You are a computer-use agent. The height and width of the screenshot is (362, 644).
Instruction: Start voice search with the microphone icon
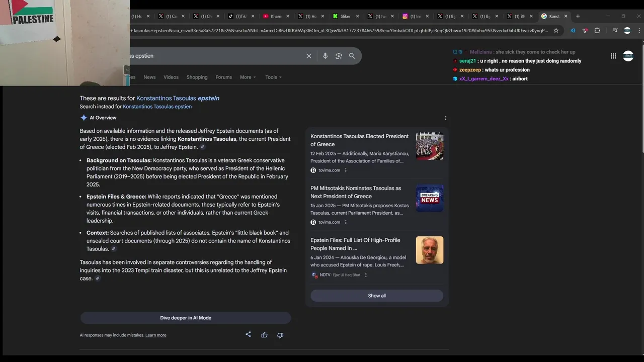coord(325,56)
